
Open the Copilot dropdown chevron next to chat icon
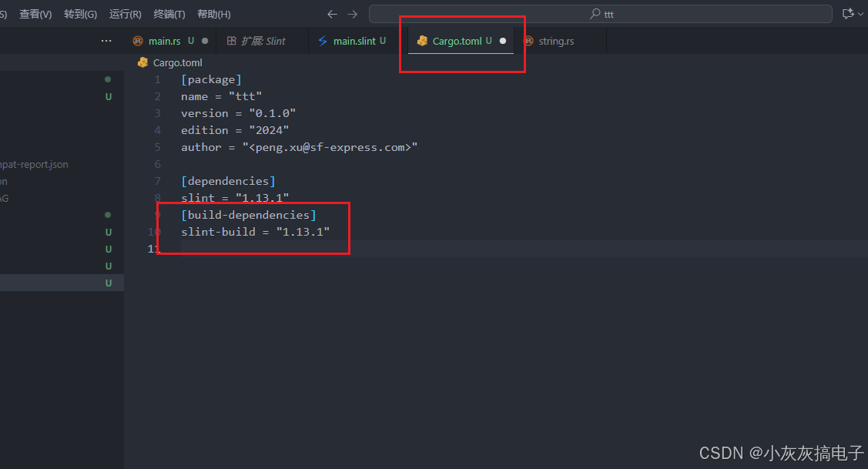tap(859, 13)
